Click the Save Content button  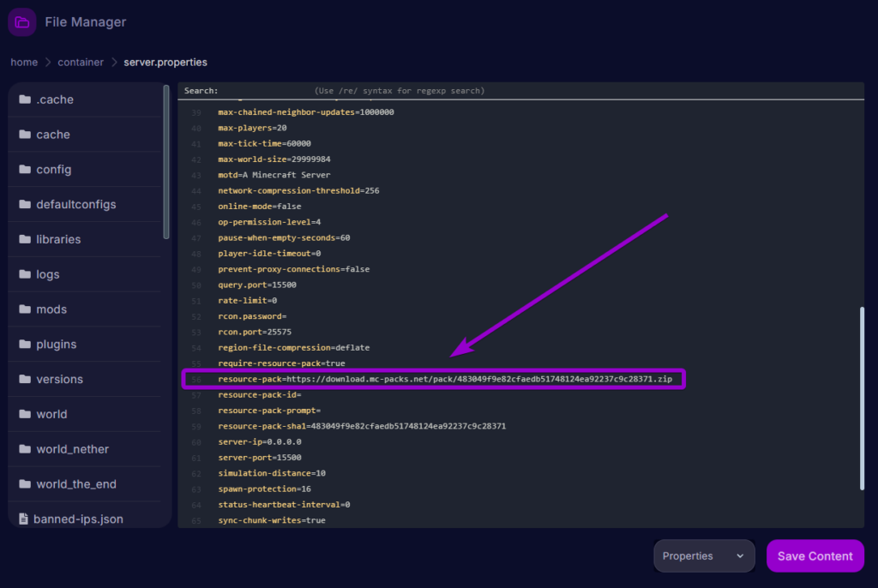tap(815, 555)
